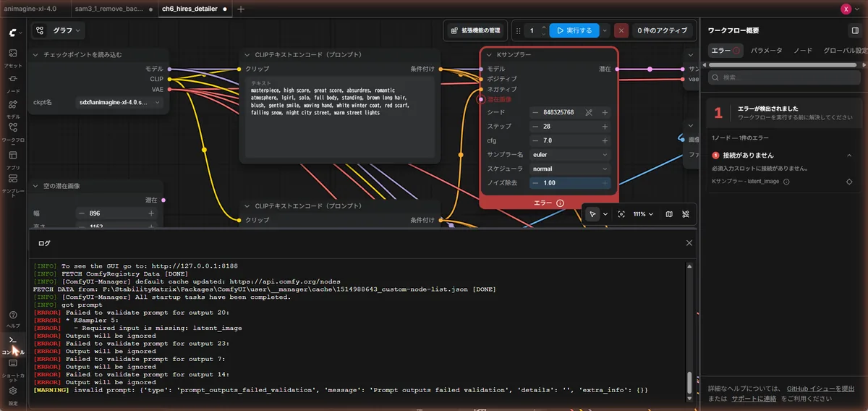868x411 pixels.
Task: Open the ノード (Nodes) library sidebar icon
Action: pos(13,82)
